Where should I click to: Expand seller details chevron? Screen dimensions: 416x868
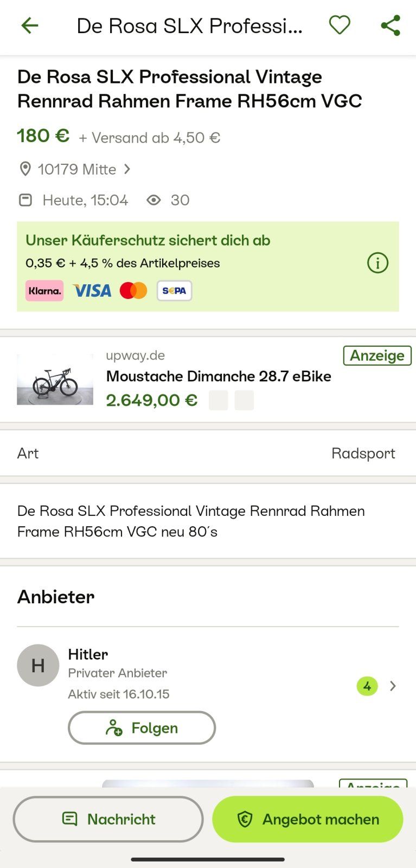click(393, 686)
